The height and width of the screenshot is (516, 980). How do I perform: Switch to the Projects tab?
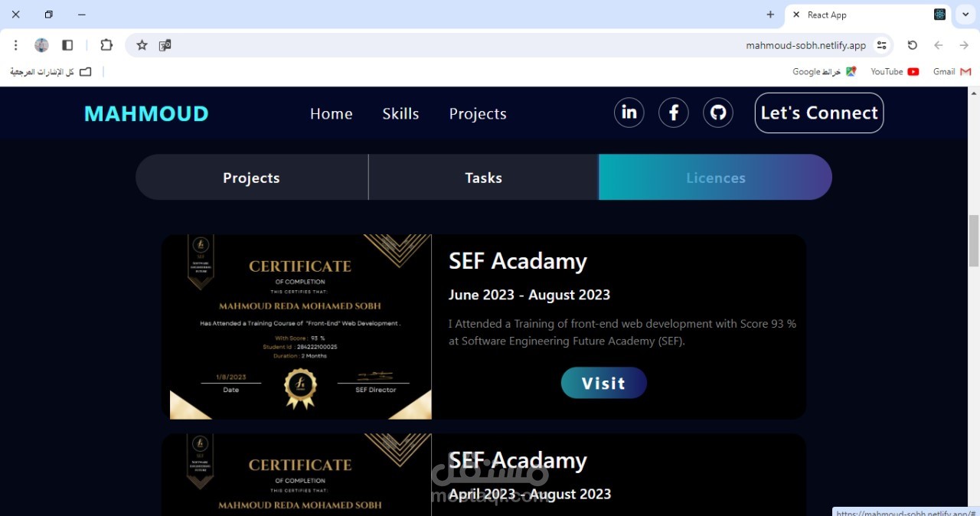coord(251,178)
